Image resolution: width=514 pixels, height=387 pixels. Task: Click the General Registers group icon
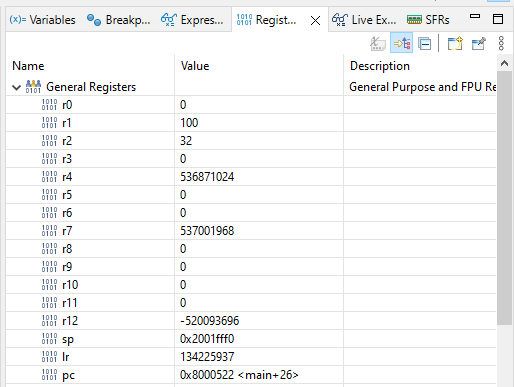click(33, 87)
